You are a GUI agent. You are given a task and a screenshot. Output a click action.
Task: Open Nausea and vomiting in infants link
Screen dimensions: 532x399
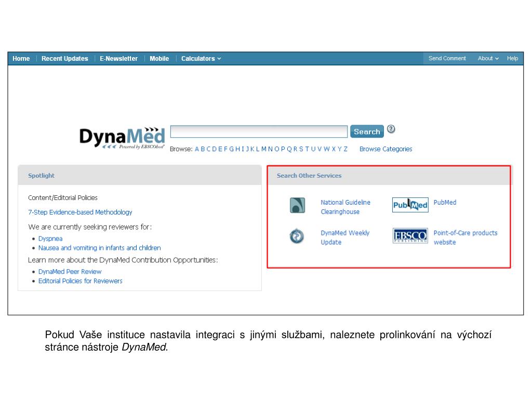pos(99,248)
